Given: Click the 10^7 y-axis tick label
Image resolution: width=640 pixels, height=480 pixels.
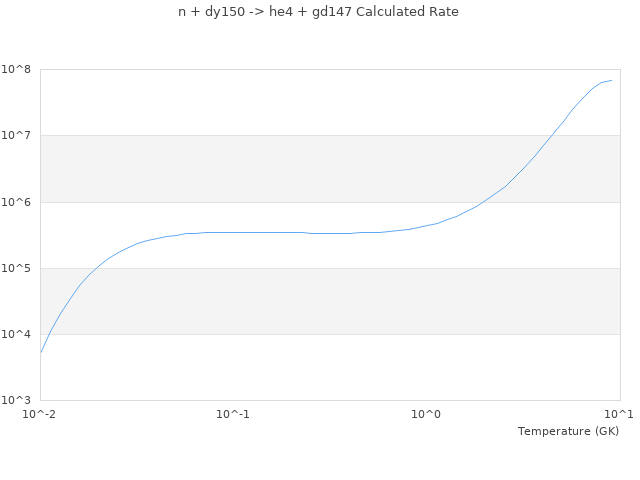Looking at the screenshot, I should (x=17, y=135).
